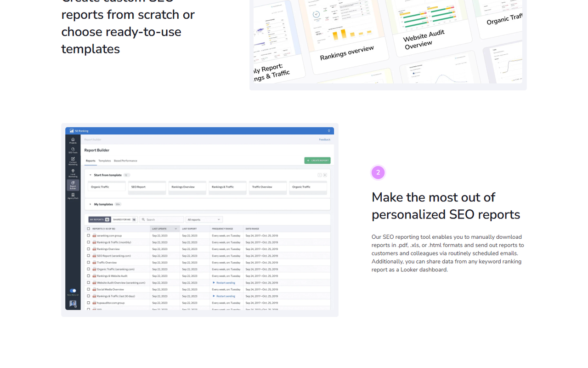Open the user avatar in the sidebar
This screenshot has width=588, height=368.
click(73, 304)
